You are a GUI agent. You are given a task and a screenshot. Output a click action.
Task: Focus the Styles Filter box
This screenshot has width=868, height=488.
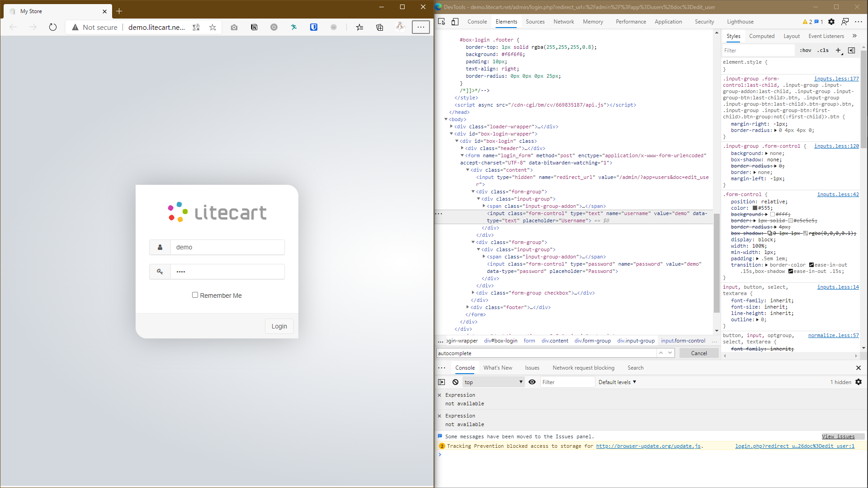758,50
